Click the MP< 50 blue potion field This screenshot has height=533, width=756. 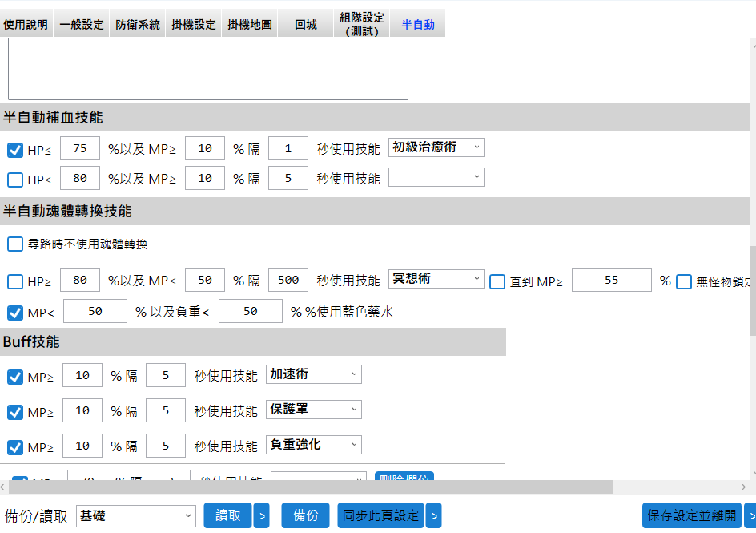(x=95, y=311)
